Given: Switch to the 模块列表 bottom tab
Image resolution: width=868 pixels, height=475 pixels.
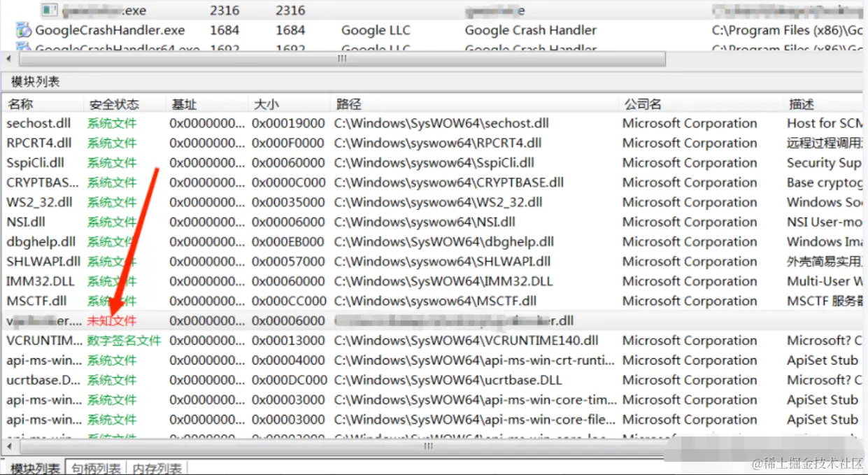Looking at the screenshot, I should [34, 468].
